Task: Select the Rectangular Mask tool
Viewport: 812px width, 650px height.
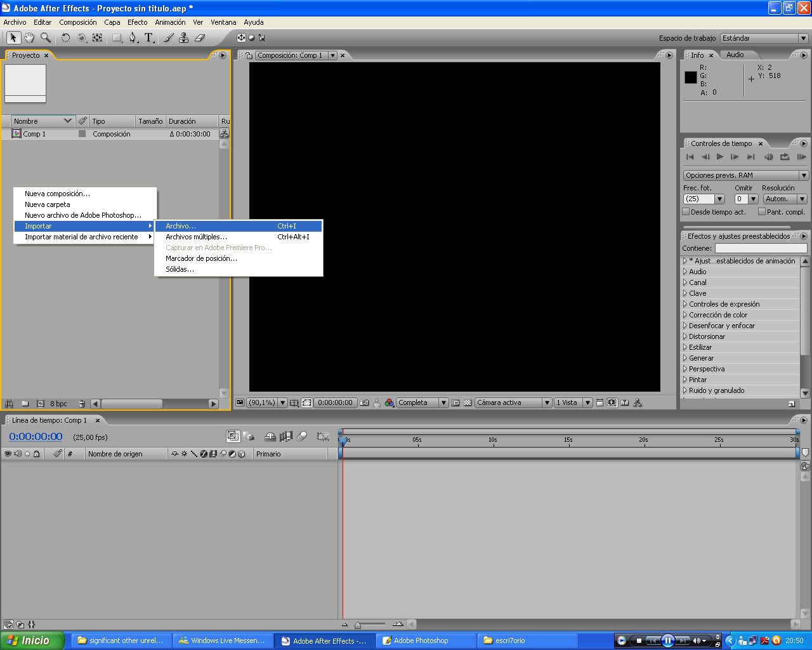Action: 117,38
